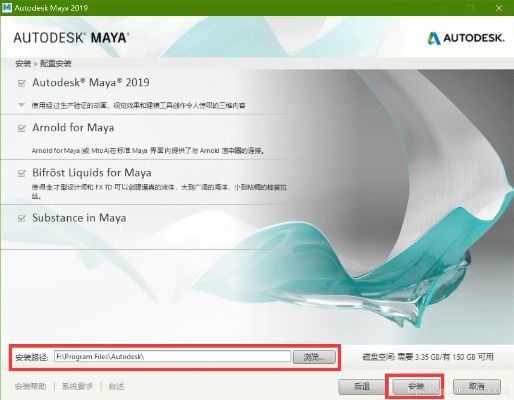
Task: Click the 浏览 (Browse) button
Action: coord(314,357)
